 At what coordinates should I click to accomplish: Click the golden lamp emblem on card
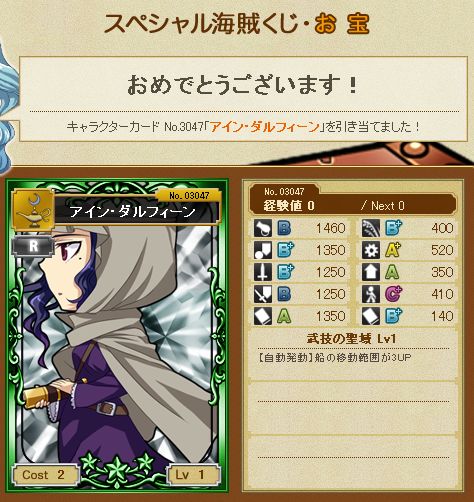point(33,210)
